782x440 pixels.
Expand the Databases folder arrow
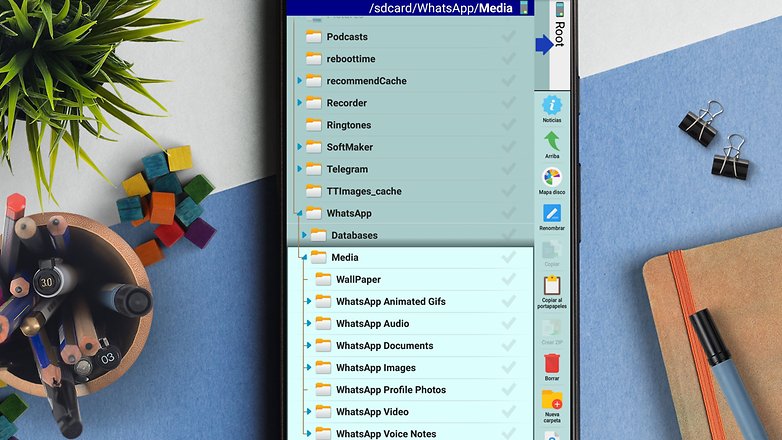pos(304,234)
